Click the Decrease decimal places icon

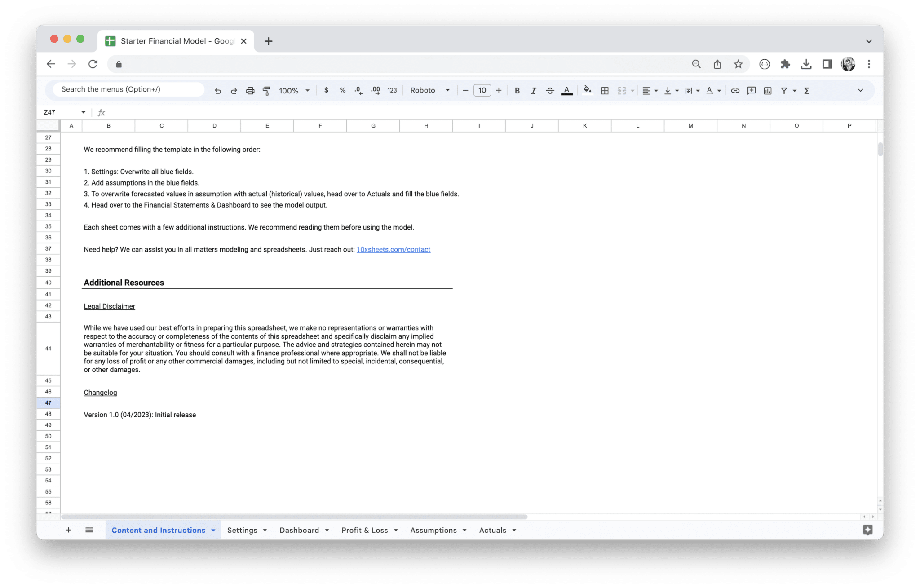pos(358,90)
